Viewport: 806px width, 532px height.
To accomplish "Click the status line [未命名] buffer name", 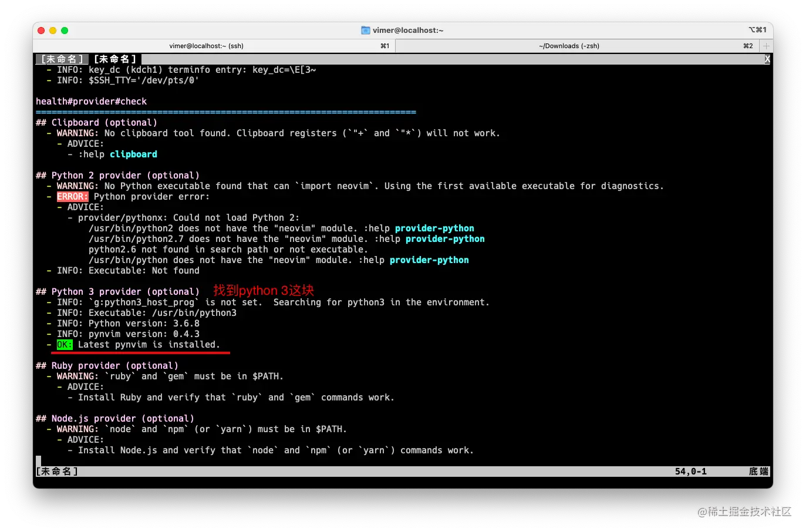I will coord(57,472).
